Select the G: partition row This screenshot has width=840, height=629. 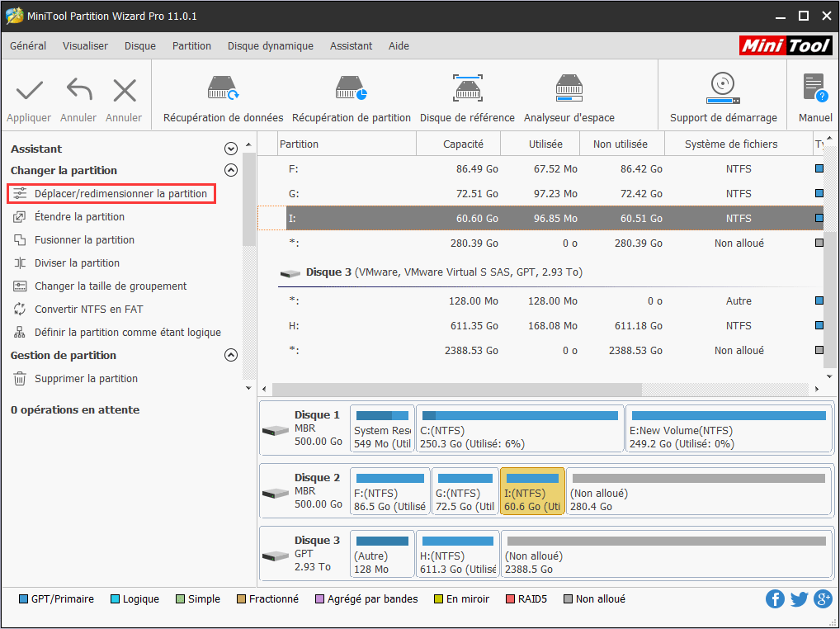point(541,193)
